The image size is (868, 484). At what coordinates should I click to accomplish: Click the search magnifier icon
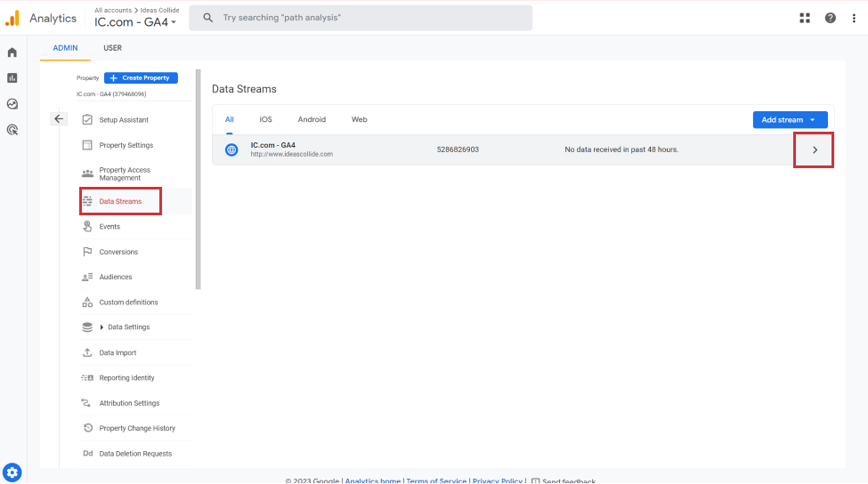[x=208, y=18]
